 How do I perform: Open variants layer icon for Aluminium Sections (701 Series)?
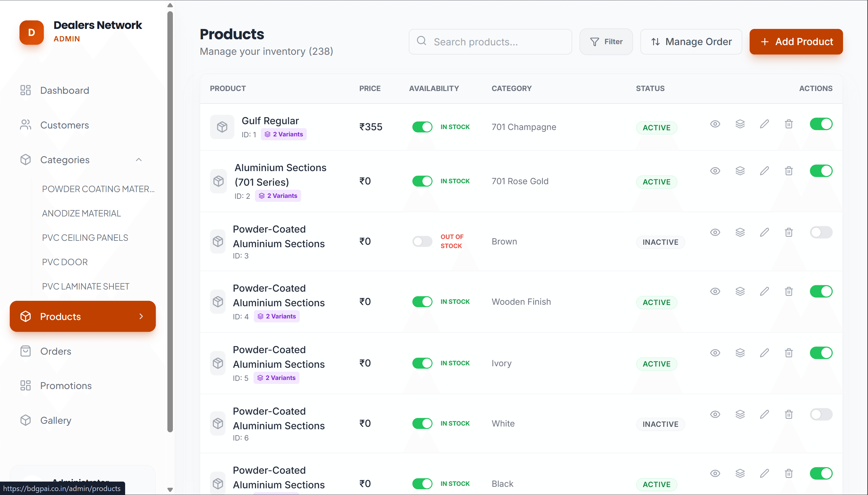tap(740, 171)
